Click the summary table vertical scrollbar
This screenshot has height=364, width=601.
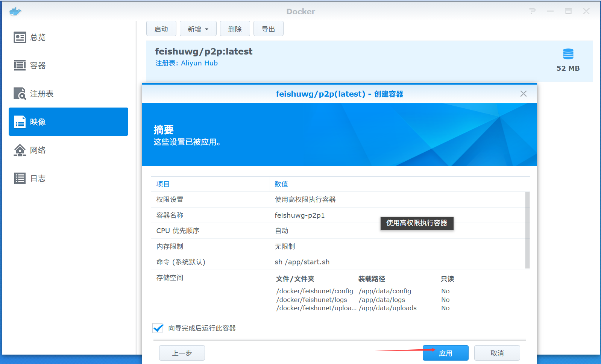pos(527,230)
